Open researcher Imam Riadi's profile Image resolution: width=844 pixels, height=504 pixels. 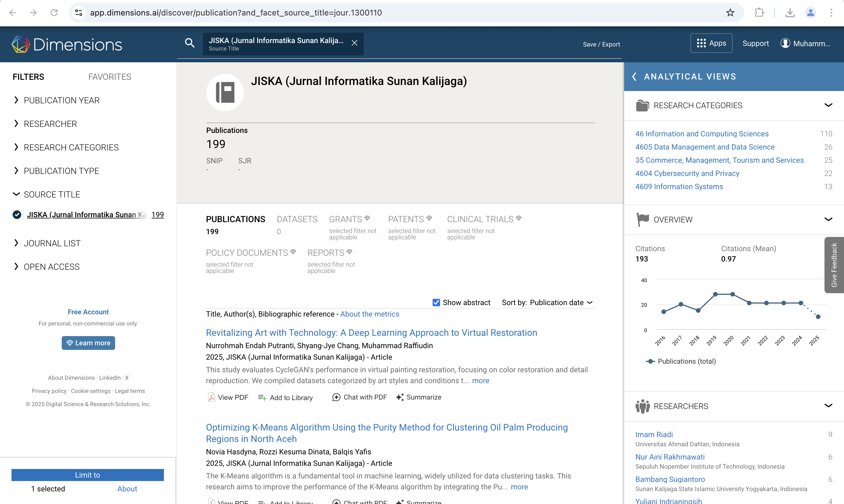pyautogui.click(x=654, y=435)
